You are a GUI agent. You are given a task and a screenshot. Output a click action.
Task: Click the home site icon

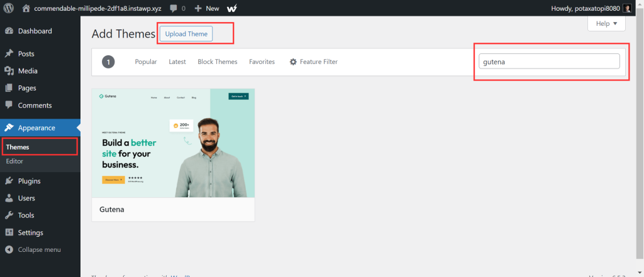tap(26, 8)
